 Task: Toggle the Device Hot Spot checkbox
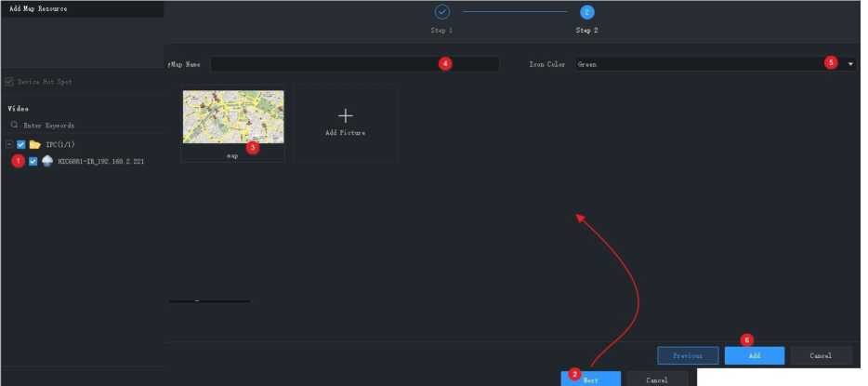click(9, 82)
